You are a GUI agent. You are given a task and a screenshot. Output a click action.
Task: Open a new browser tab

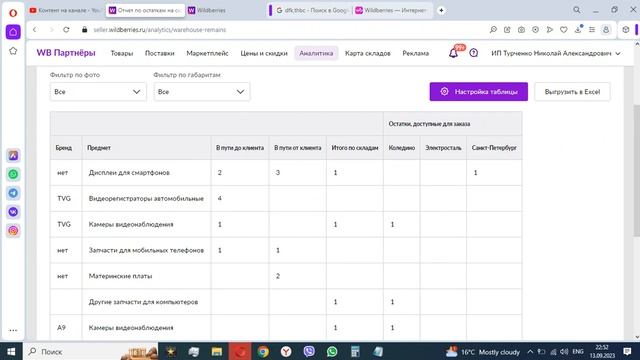tap(441, 10)
